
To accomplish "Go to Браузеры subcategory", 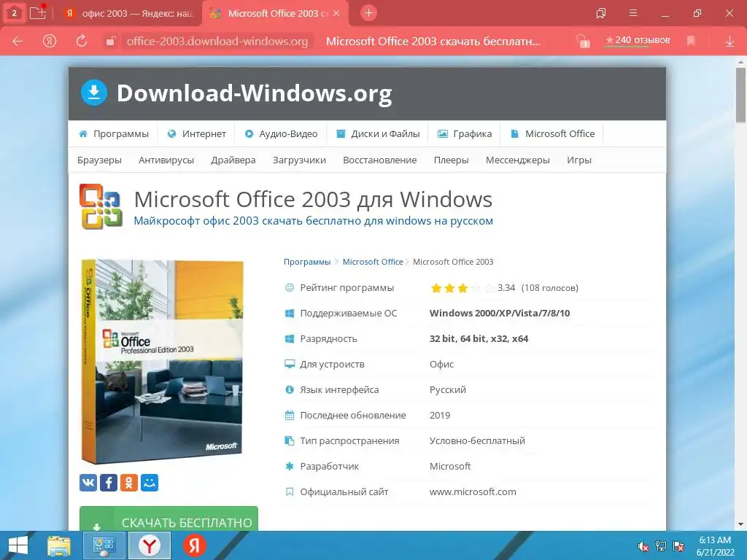I will pos(99,160).
